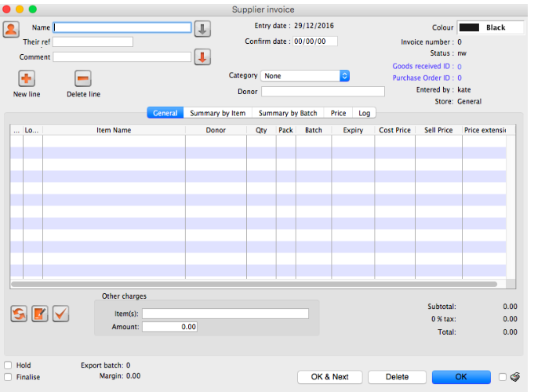
Task: Click the edit pencil note icon
Action: [40, 314]
